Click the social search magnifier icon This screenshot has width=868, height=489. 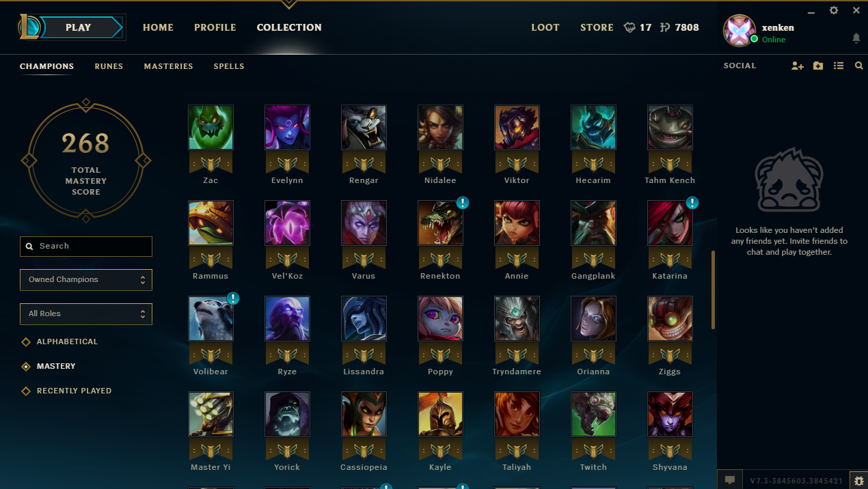[858, 66]
